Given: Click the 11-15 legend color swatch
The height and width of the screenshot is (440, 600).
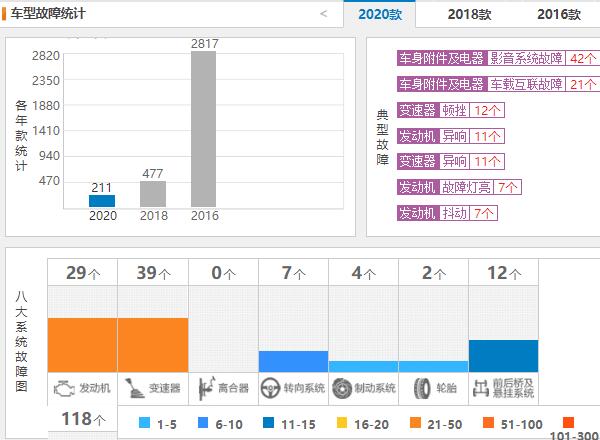Looking at the screenshot, I should (269, 422).
